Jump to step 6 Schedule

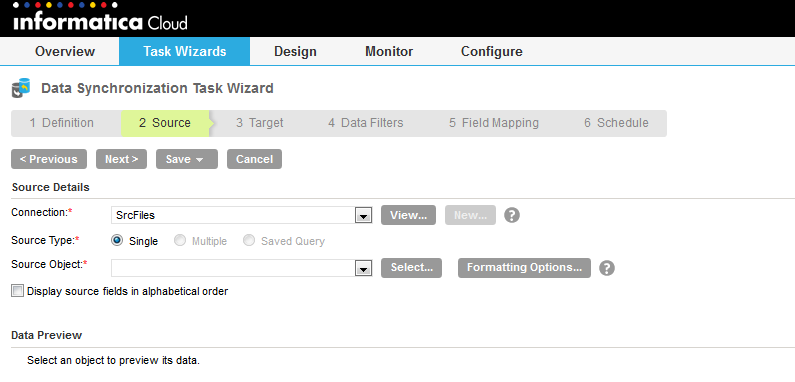coord(616,123)
